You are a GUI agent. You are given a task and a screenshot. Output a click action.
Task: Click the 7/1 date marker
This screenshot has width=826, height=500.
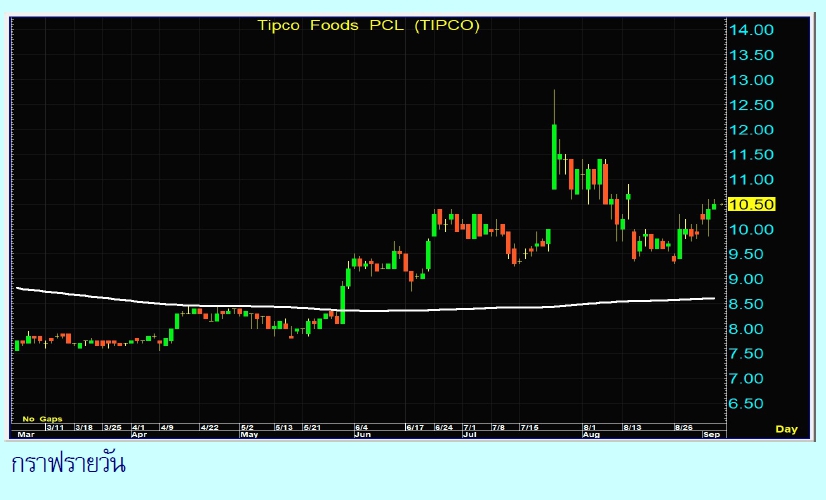[x=470, y=427]
